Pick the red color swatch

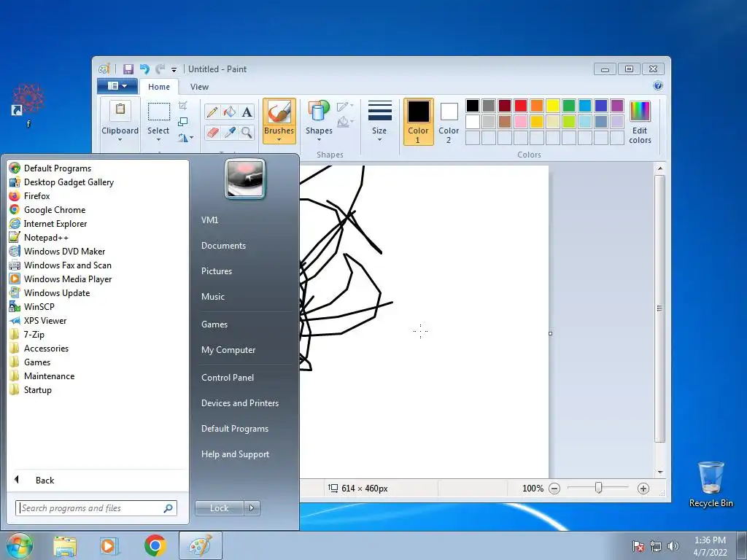521,105
